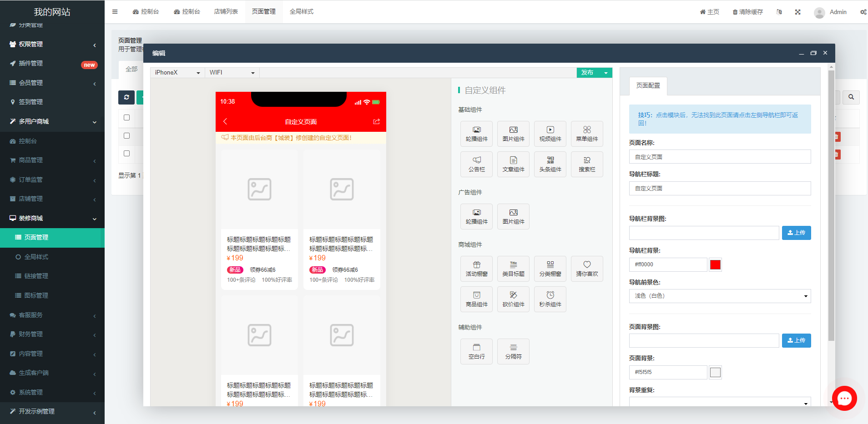Viewport: 868px width, 424px height.
Task: Check the second row checkbox in page list
Action: (x=126, y=135)
